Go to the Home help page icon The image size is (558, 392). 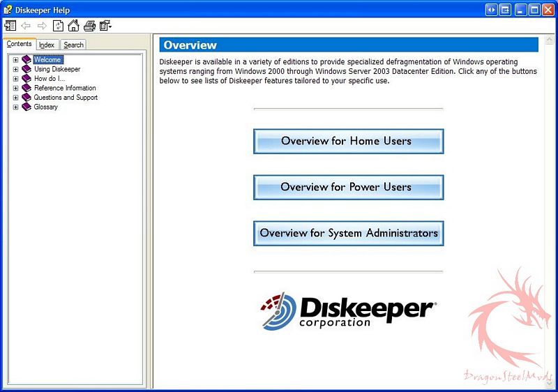[73, 26]
